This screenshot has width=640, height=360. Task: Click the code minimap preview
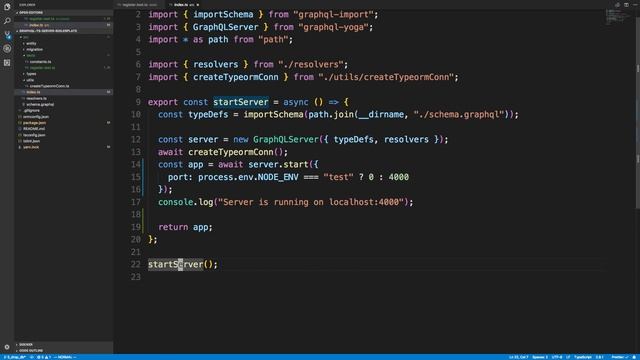(618, 16)
